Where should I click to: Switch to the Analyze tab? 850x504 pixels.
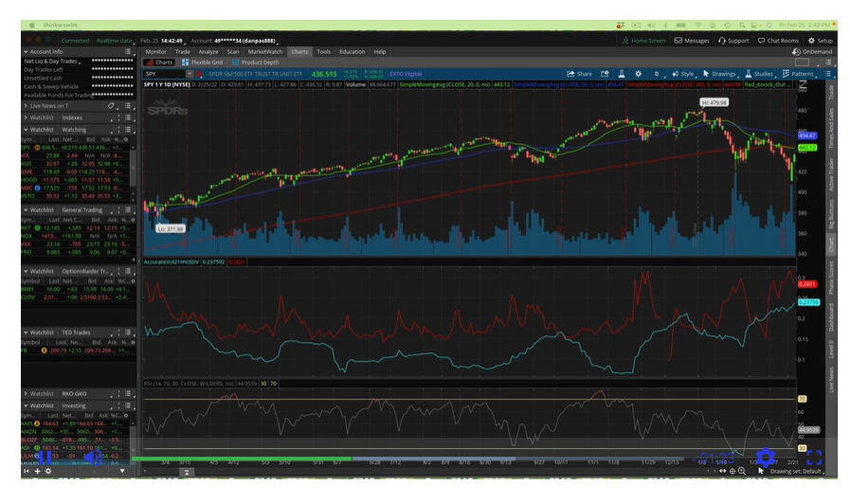208,52
